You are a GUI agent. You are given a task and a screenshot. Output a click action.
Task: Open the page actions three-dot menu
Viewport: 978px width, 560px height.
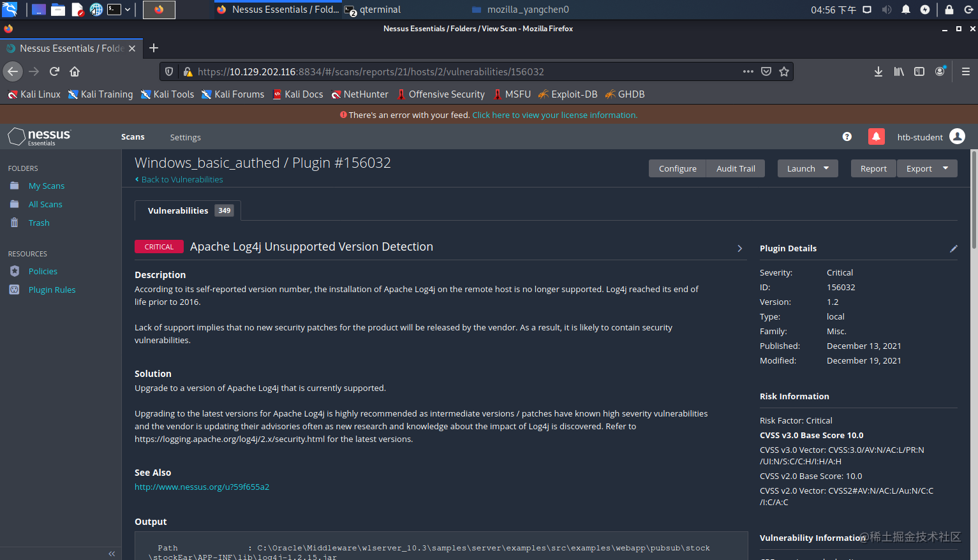point(748,71)
